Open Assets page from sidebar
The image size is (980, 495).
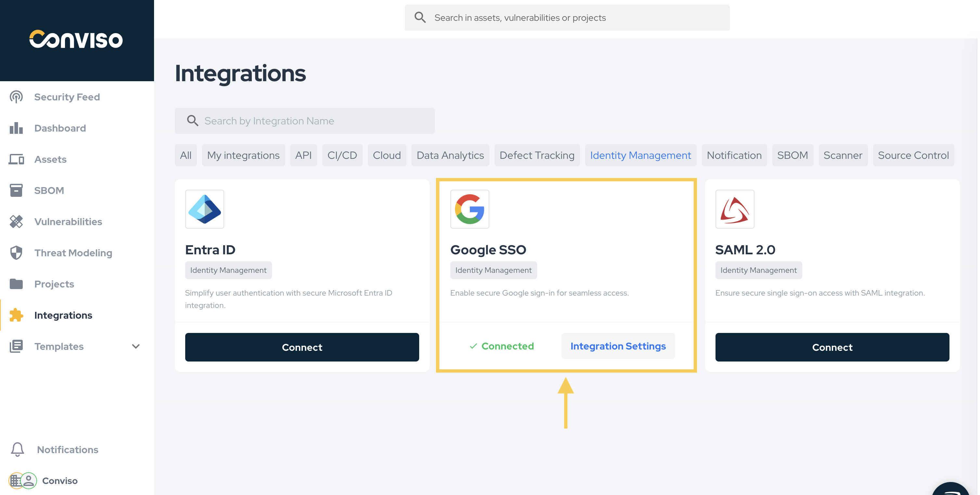click(x=50, y=159)
